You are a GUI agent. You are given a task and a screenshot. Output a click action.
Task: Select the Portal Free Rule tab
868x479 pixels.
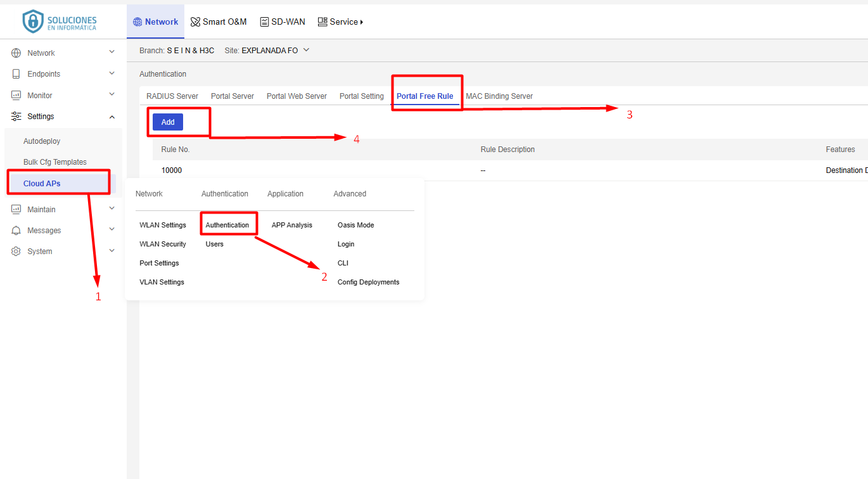[425, 96]
